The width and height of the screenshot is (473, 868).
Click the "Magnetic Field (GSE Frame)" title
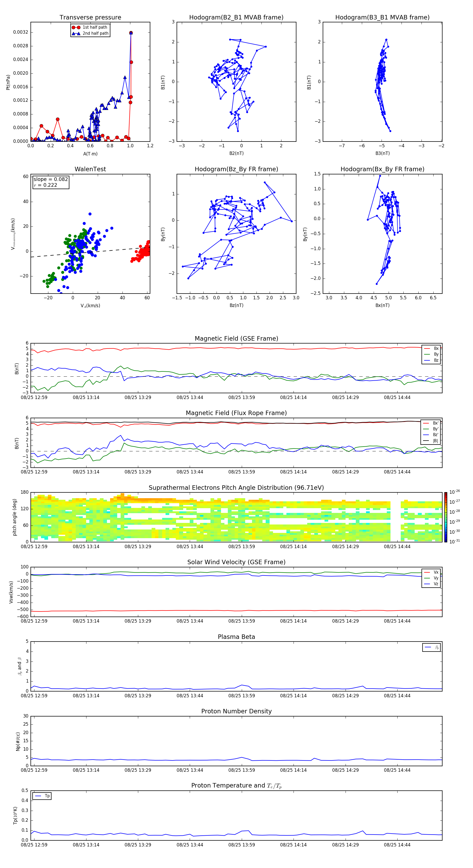(236, 339)
